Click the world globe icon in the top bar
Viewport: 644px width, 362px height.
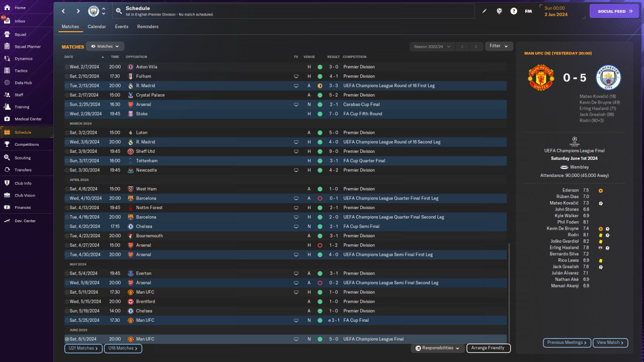[499, 11]
